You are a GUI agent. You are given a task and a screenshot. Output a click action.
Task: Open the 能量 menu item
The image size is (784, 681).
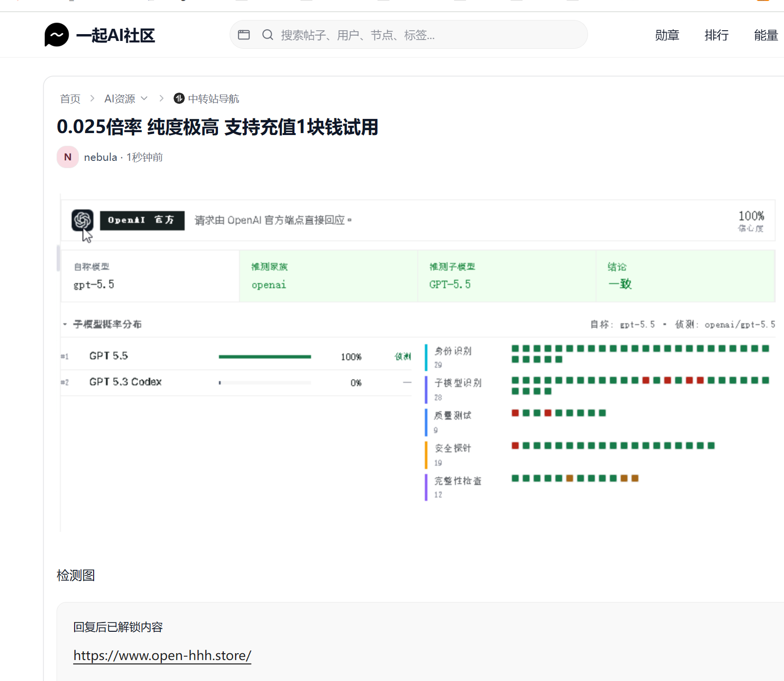click(x=766, y=35)
